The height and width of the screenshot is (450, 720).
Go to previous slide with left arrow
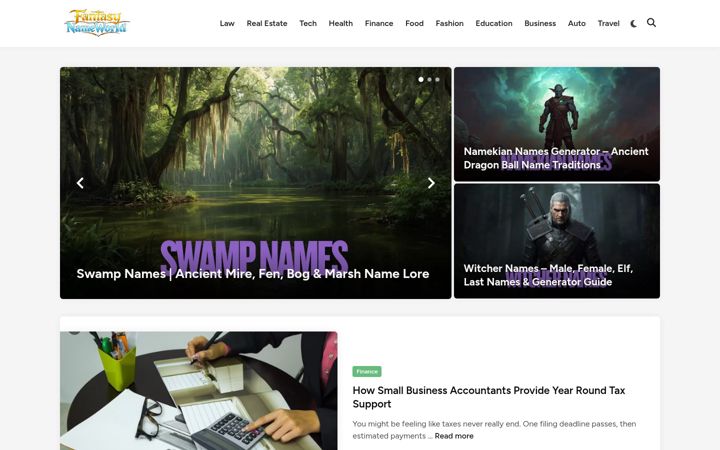click(x=80, y=183)
